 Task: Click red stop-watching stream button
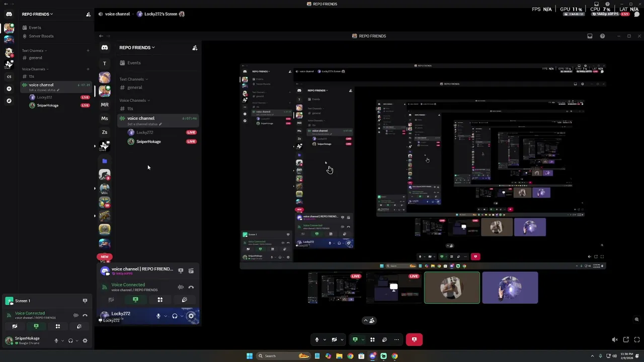414,339
